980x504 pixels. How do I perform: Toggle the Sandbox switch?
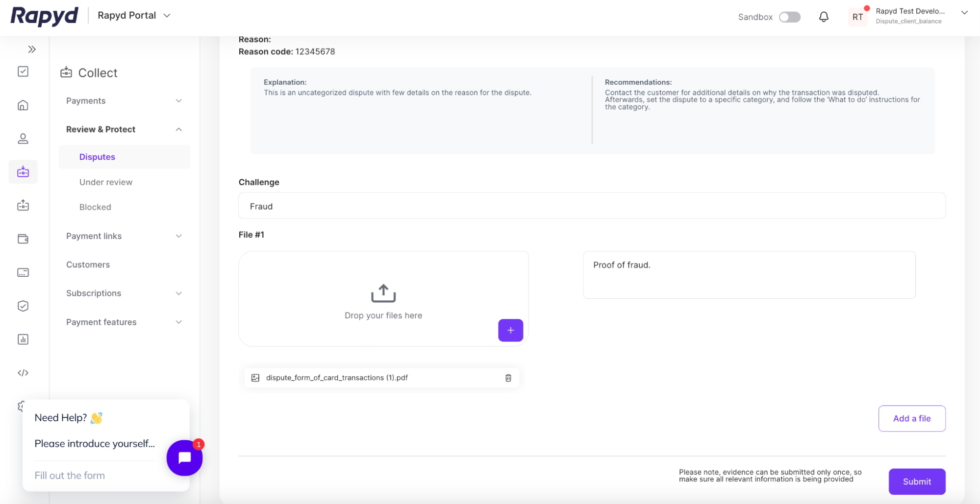(x=789, y=17)
